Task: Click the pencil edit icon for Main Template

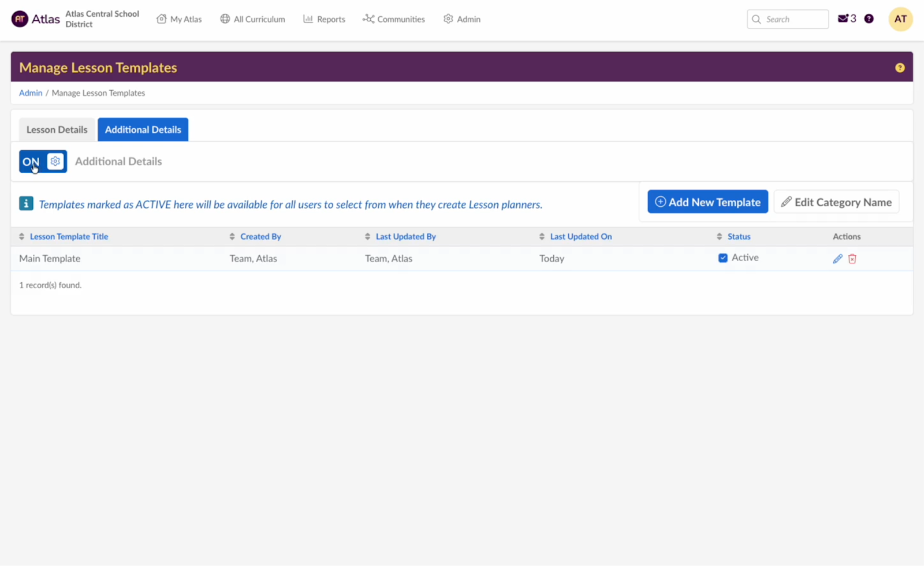Action: tap(837, 259)
